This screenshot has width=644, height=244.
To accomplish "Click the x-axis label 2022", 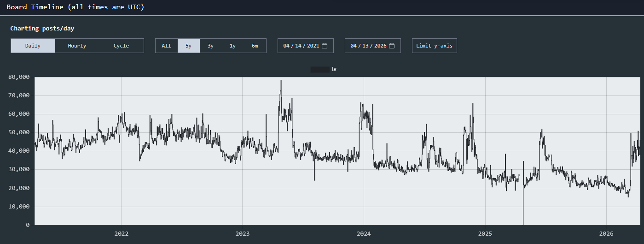I will pyautogui.click(x=121, y=234).
